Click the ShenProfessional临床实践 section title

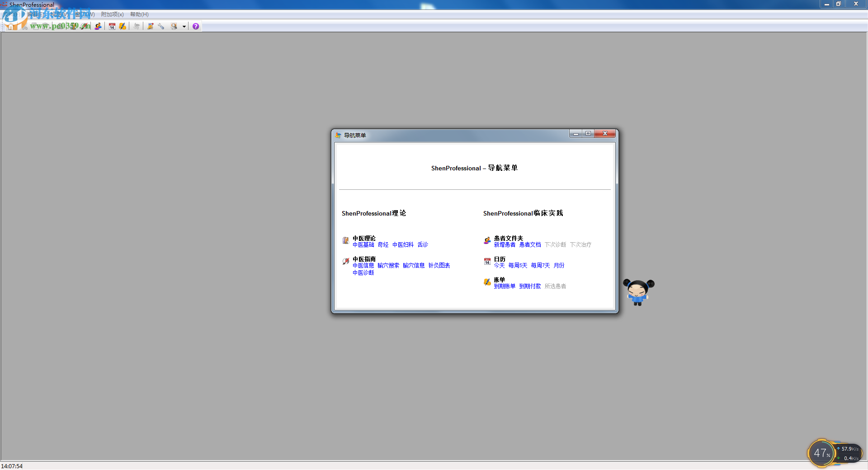(523, 213)
